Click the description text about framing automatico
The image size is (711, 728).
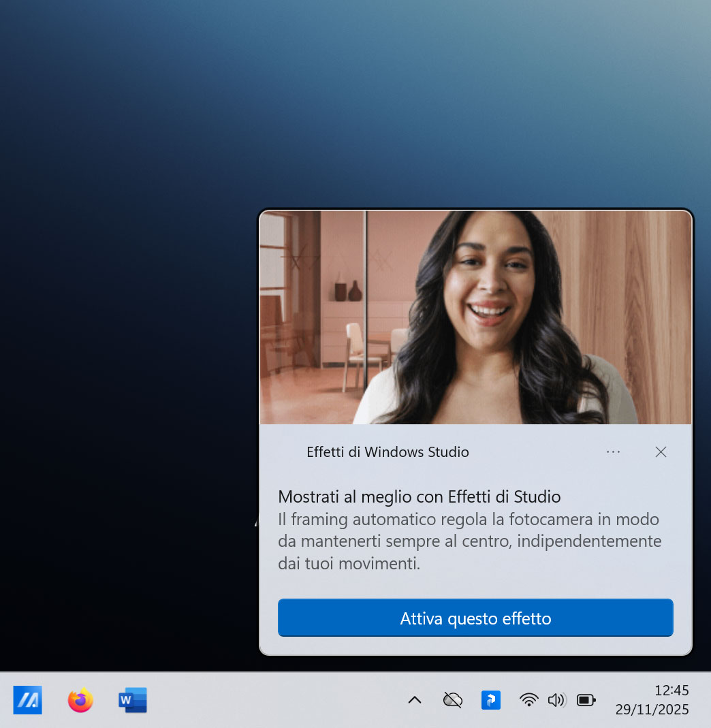pyautogui.click(x=469, y=541)
